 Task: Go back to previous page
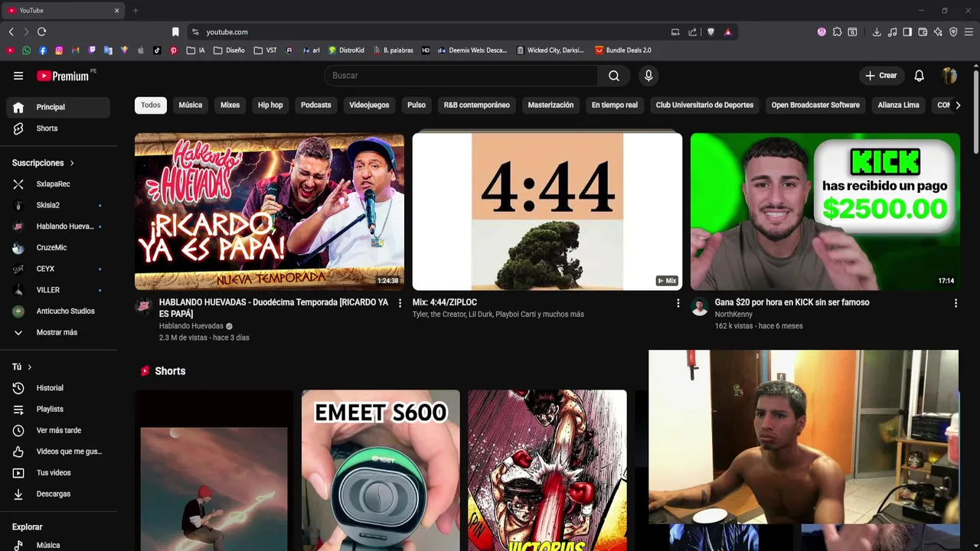[x=11, y=32]
